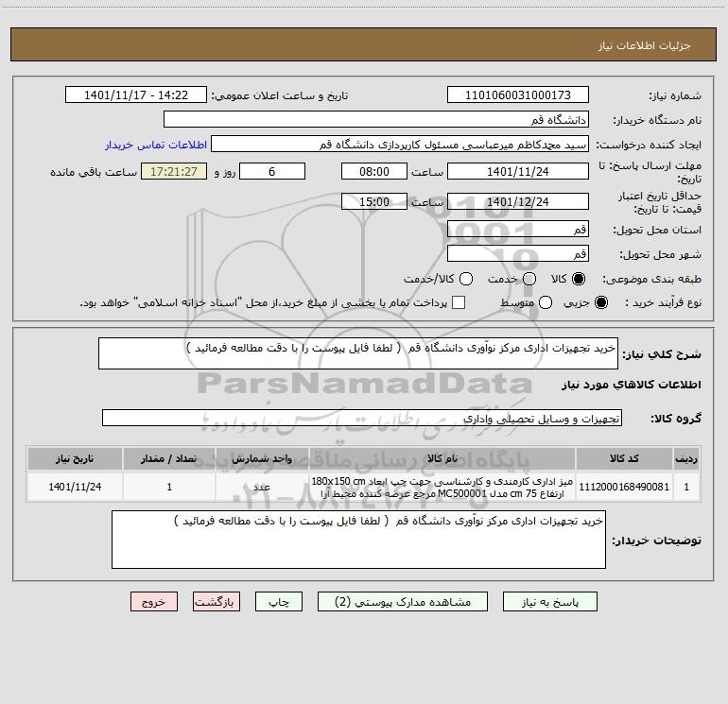
Task: Click product code 1112000168490081 cell
Action: [624, 487]
